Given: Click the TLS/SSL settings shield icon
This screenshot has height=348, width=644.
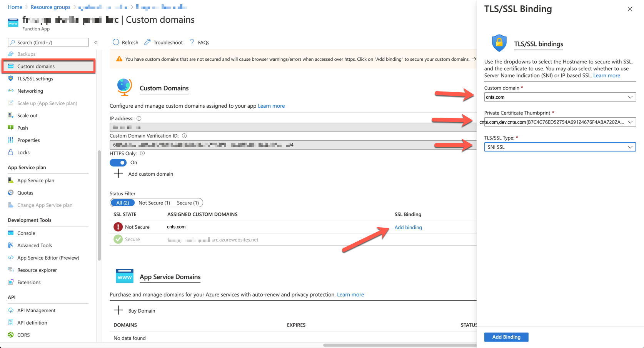Looking at the screenshot, I should [x=11, y=78].
